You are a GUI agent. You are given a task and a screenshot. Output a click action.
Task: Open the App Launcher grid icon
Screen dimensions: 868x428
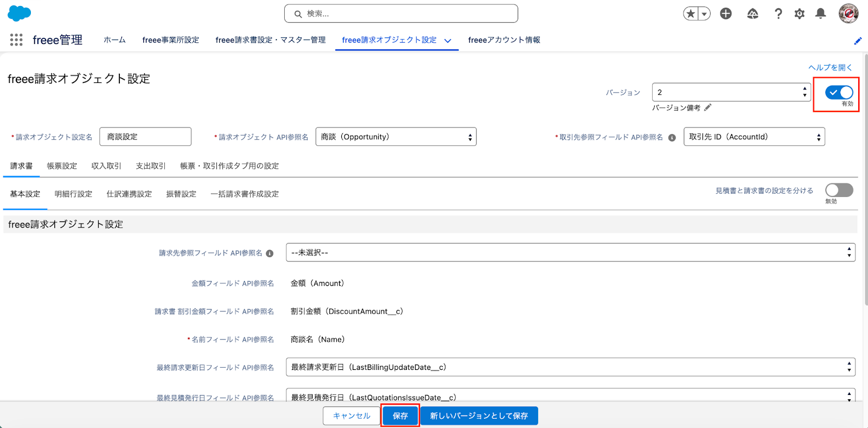[x=16, y=40]
